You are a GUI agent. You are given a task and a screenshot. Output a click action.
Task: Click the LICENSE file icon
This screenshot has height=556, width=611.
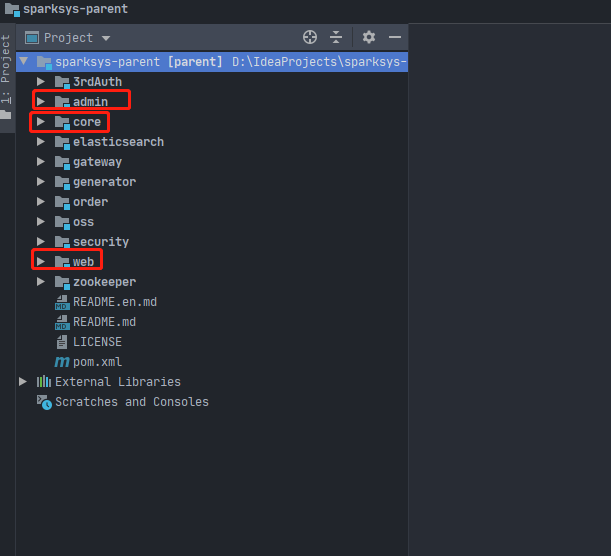(x=62, y=342)
